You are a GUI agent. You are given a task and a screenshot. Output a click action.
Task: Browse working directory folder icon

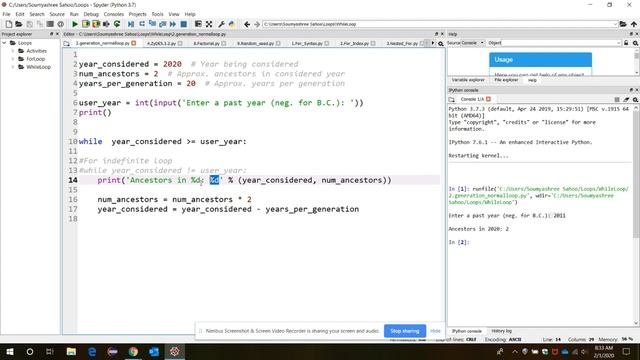623,24
